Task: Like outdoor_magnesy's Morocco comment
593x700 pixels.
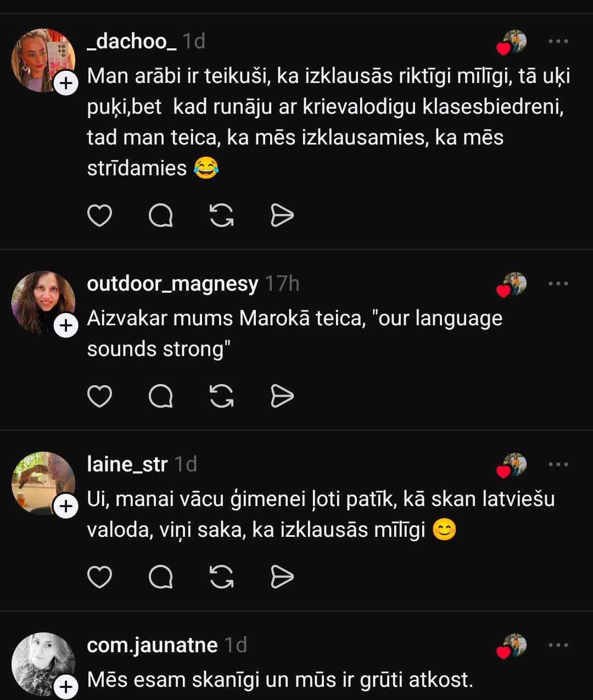Action: (x=99, y=396)
